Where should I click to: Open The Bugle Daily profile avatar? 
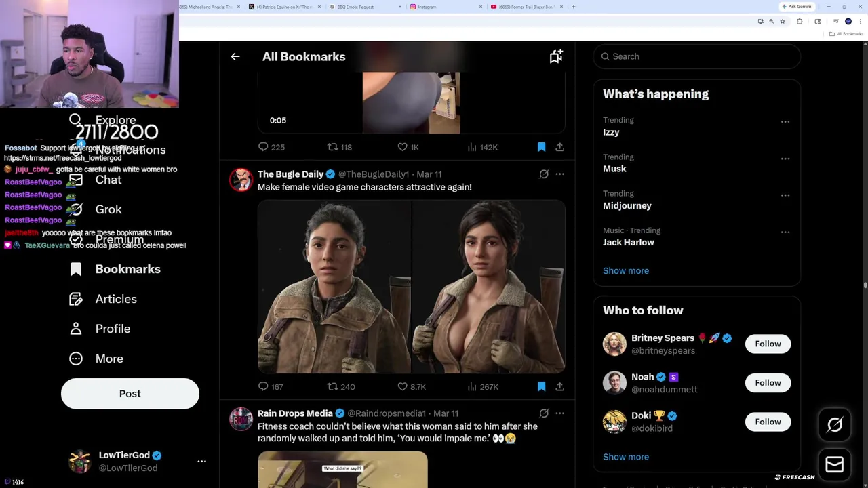pyautogui.click(x=241, y=180)
